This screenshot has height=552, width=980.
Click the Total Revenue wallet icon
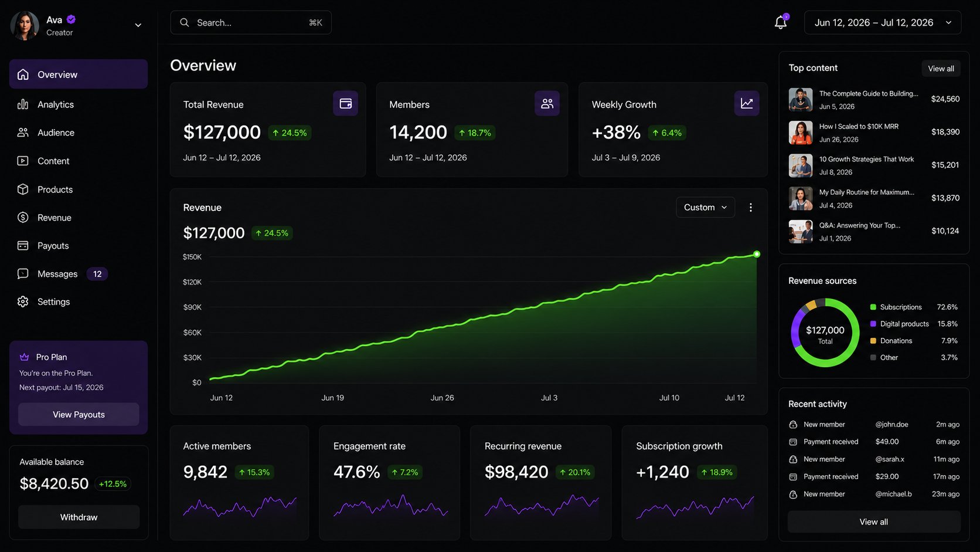(346, 103)
